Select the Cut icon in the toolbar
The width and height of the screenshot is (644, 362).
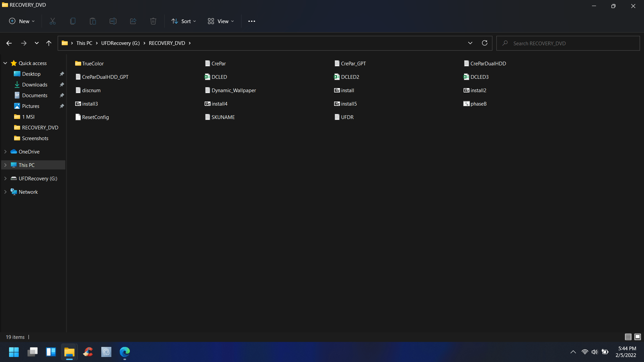point(52,21)
